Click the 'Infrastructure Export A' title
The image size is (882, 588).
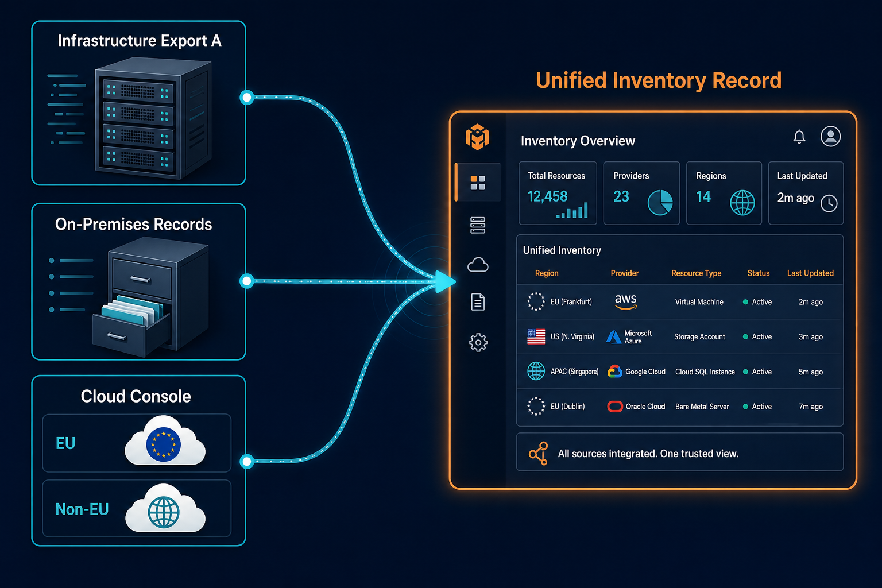coord(140,41)
